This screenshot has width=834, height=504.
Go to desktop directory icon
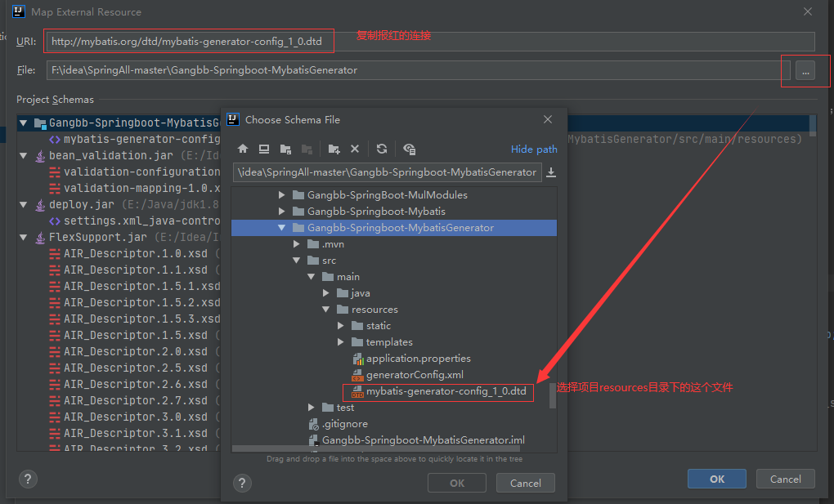pos(264,149)
